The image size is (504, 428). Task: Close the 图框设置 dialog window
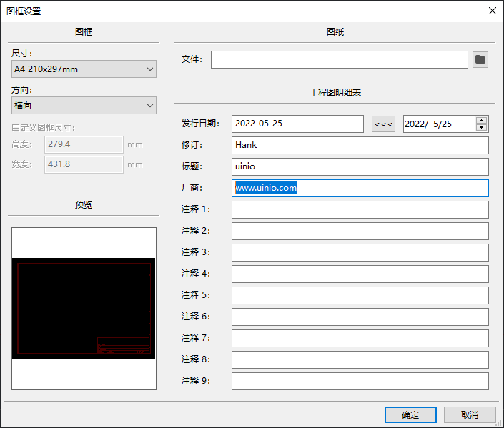tap(492, 11)
